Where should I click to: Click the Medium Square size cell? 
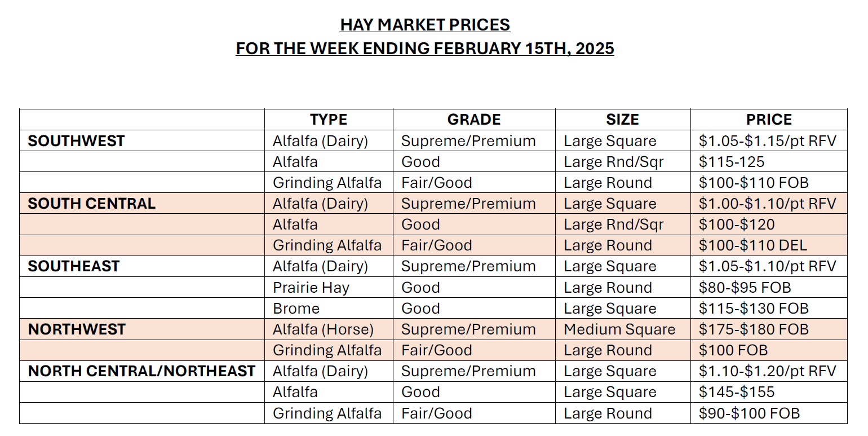pyautogui.click(x=619, y=329)
